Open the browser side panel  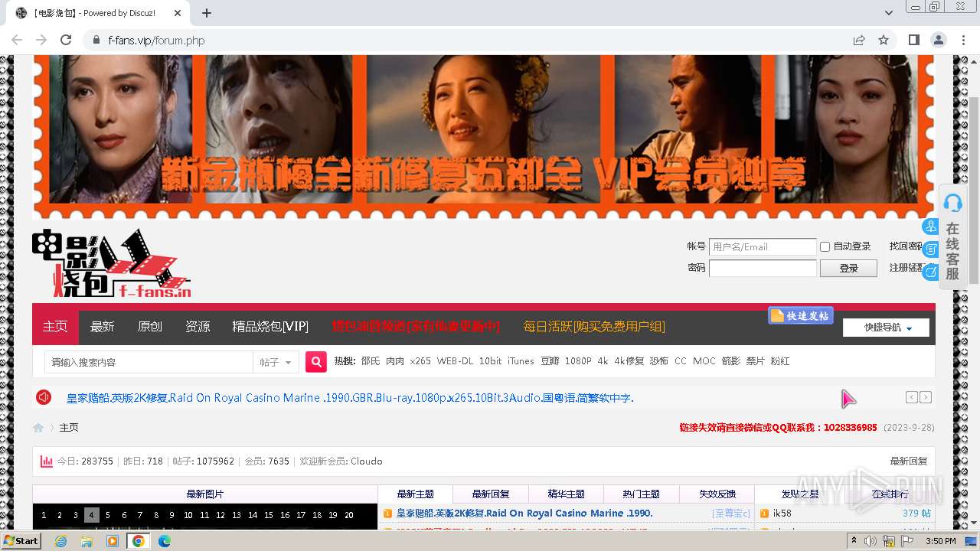tap(913, 40)
